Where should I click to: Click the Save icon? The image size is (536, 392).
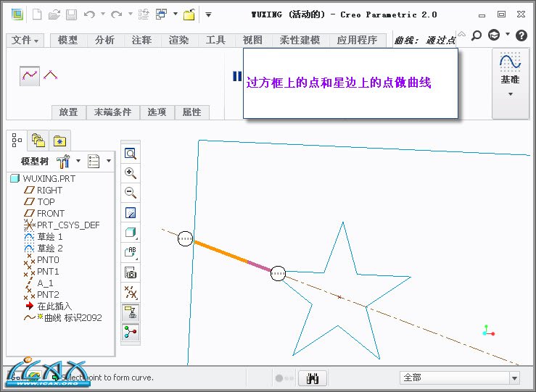pyautogui.click(x=71, y=14)
